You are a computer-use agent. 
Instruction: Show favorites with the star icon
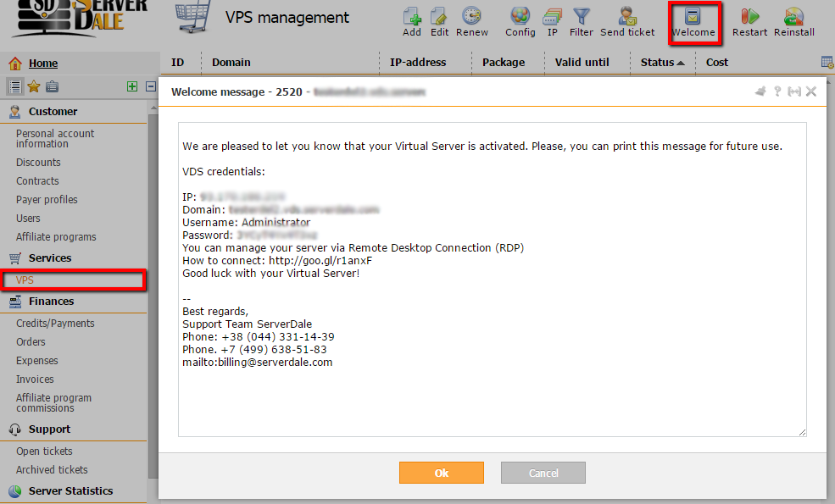[x=34, y=86]
